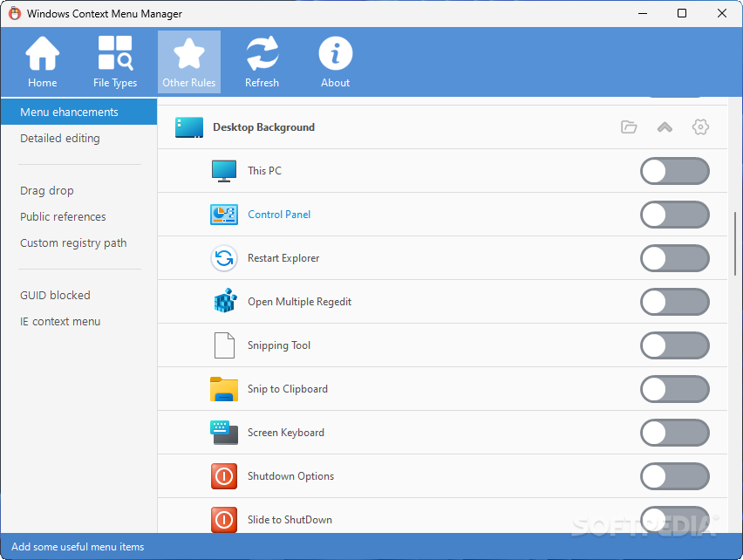
Task: Go to the Home section
Action: (42, 62)
